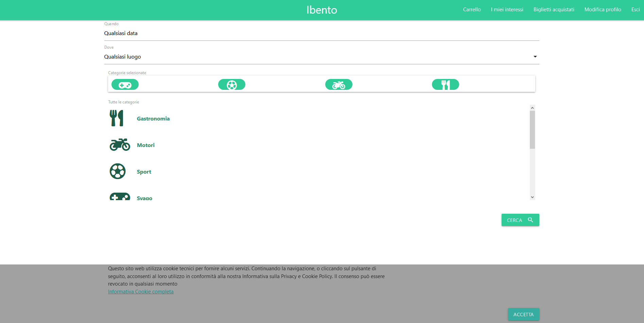644x323 pixels.
Task: Select the Gastronomia category label
Action: point(153,119)
